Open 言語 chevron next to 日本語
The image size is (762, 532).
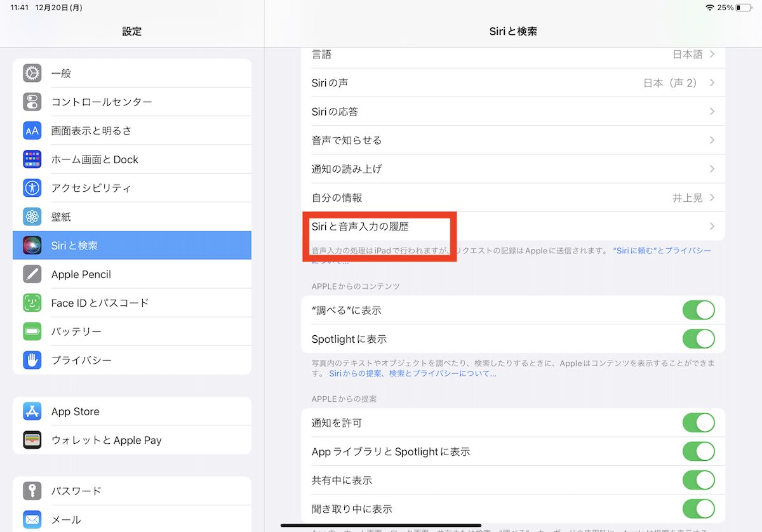(x=712, y=55)
